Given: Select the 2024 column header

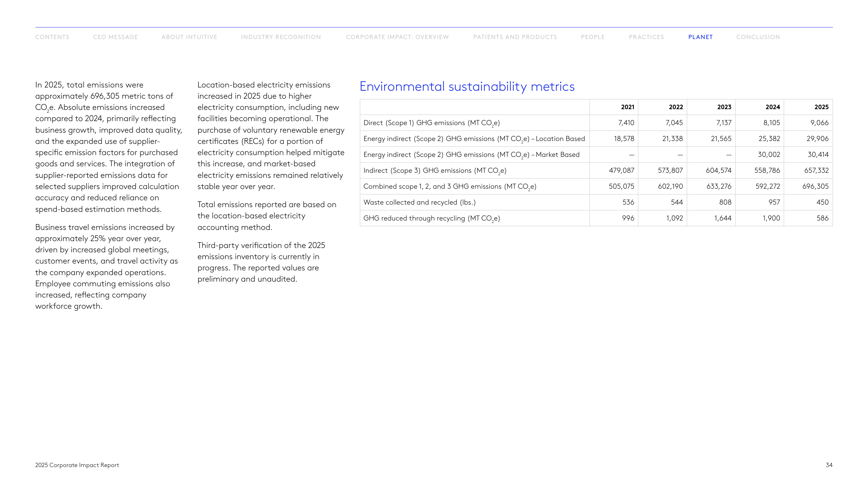Looking at the screenshot, I should 773,107.
